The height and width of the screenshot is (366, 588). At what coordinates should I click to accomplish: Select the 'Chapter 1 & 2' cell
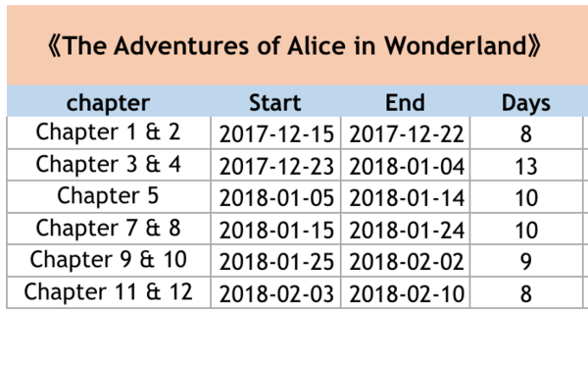109,132
